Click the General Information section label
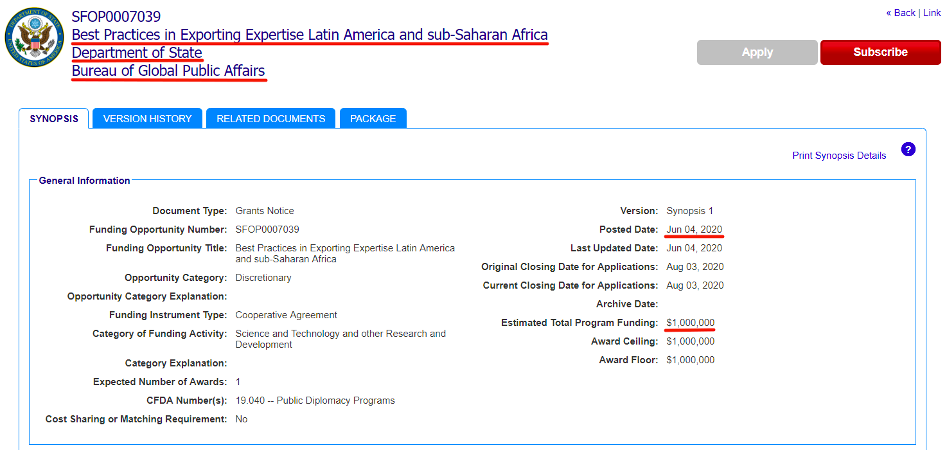Screen dimensions: 947x450 (84, 181)
